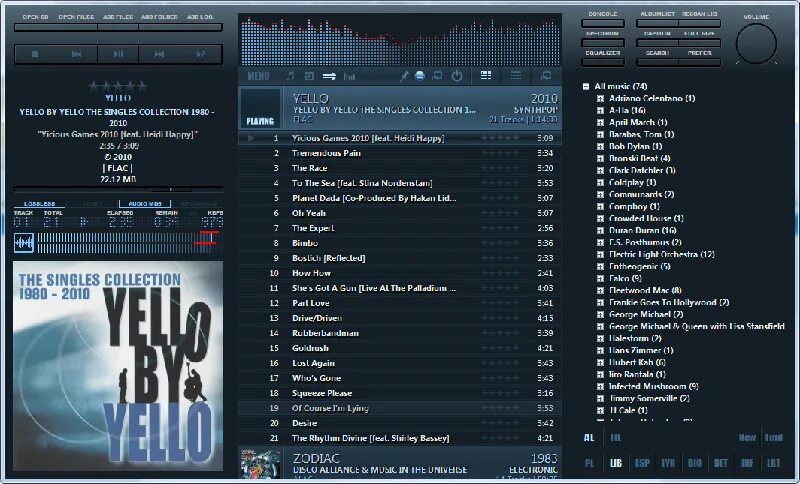This screenshot has width=800, height=484.
Task: Click the Search button
Action: click(657, 62)
